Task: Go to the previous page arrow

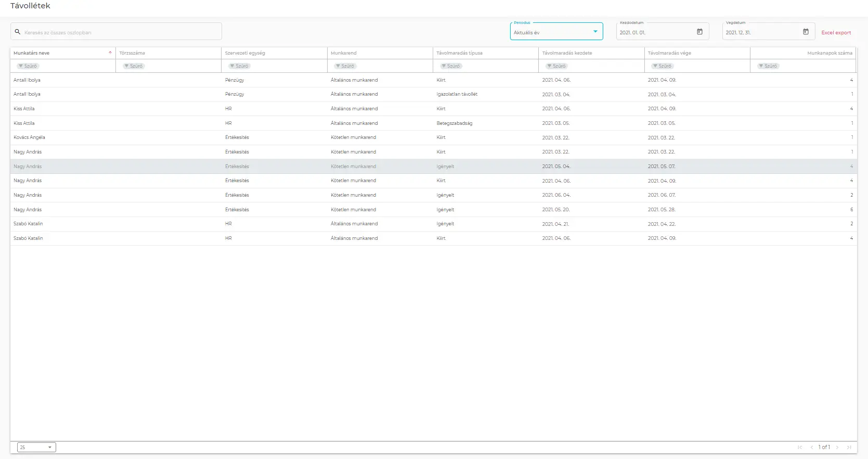Action: (x=811, y=447)
